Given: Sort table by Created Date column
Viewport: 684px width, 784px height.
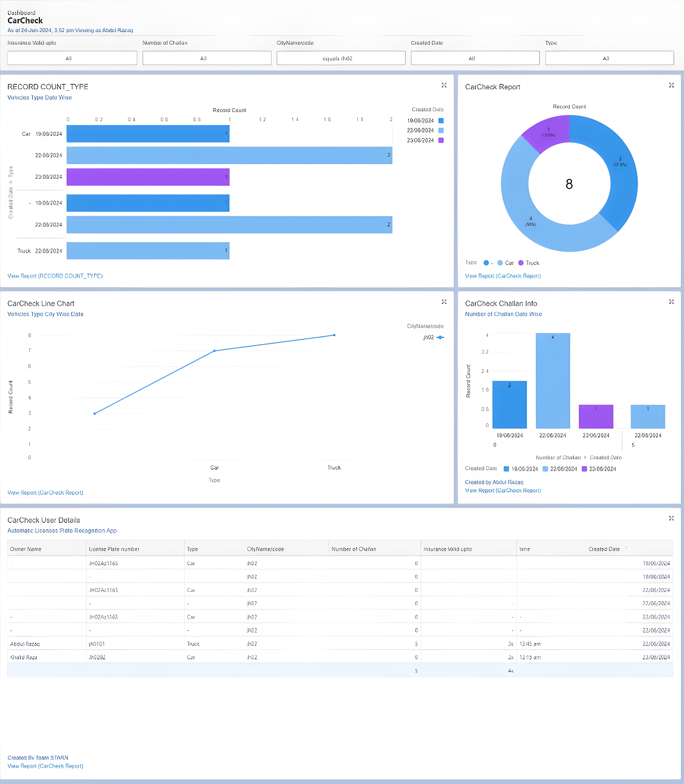Looking at the screenshot, I should [604, 549].
